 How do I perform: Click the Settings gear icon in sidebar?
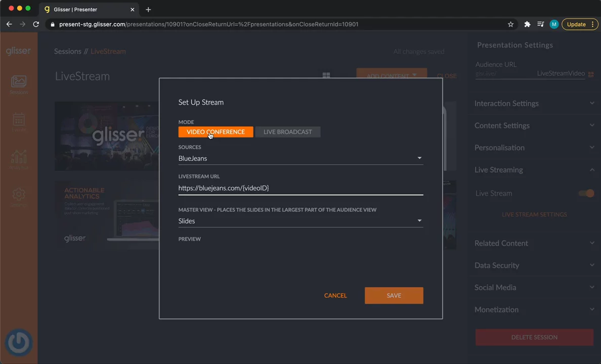pyautogui.click(x=19, y=195)
